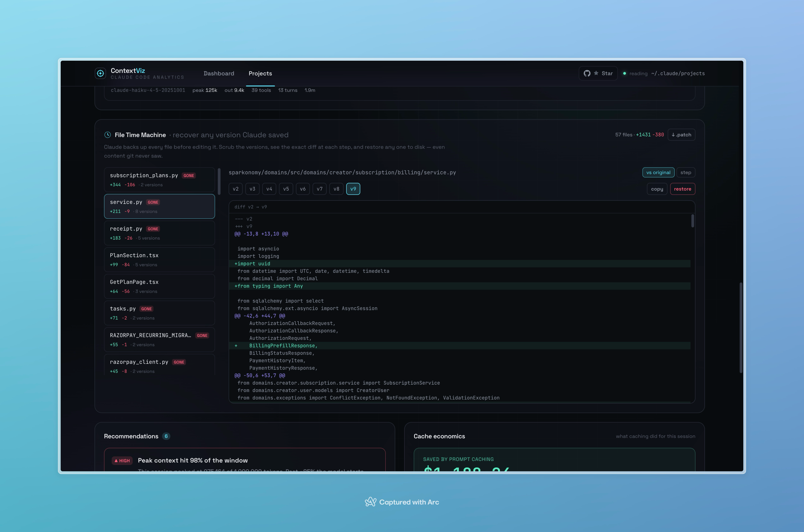Select version v7
The width and height of the screenshot is (804, 532).
pos(320,189)
